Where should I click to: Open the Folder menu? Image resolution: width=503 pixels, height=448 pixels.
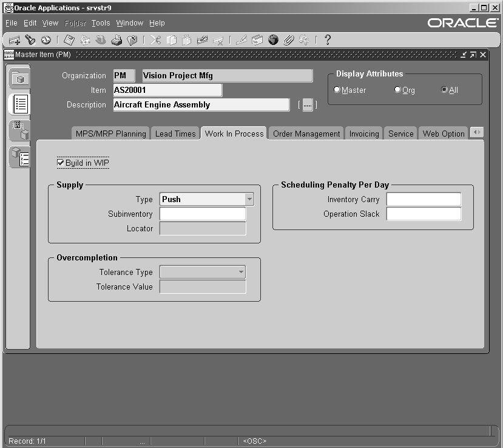[x=75, y=23]
